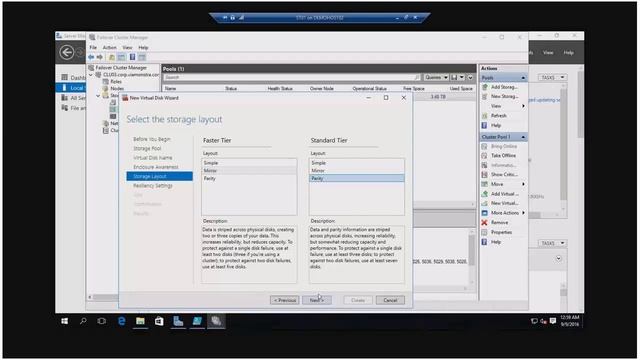Click Refresh in the Pools actions section
640x360 pixels.
click(x=498, y=116)
